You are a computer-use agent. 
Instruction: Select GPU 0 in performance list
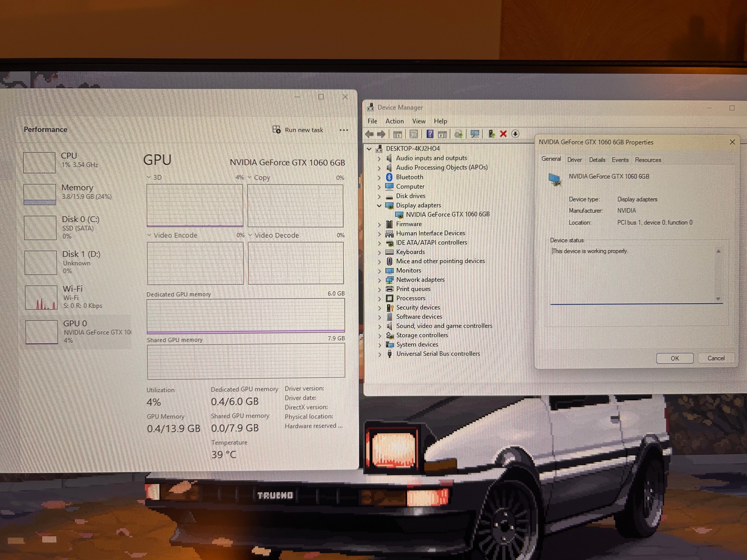pos(78,332)
